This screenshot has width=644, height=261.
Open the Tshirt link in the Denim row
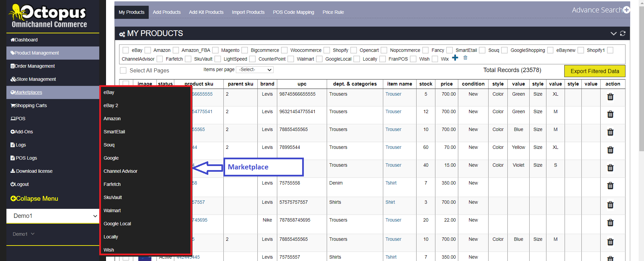tap(391, 183)
